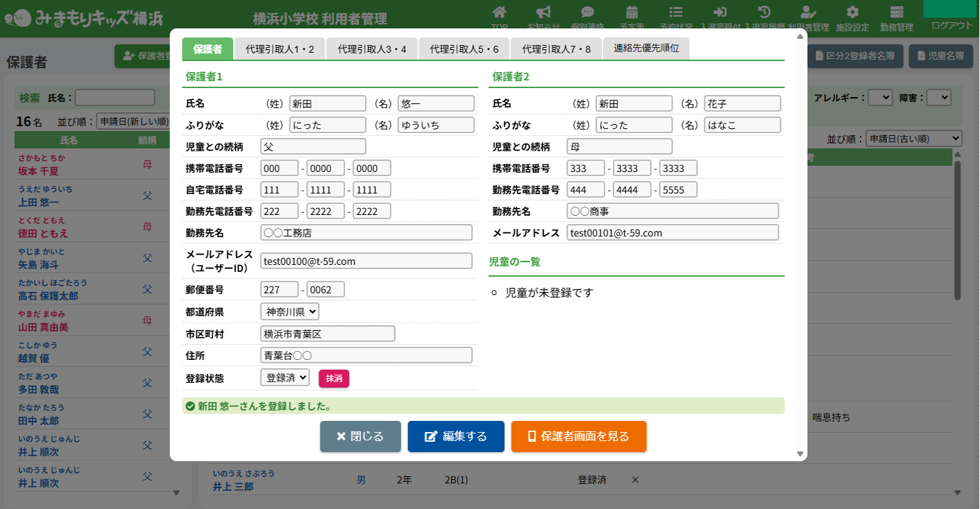Open the 登録状態 dropdown showing 登録済
This screenshot has width=980, height=509.
click(x=285, y=378)
